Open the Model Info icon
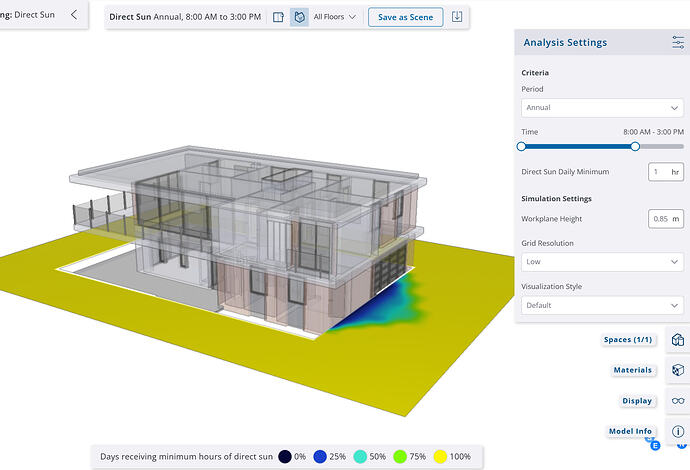This screenshot has width=690, height=470. pos(678,431)
